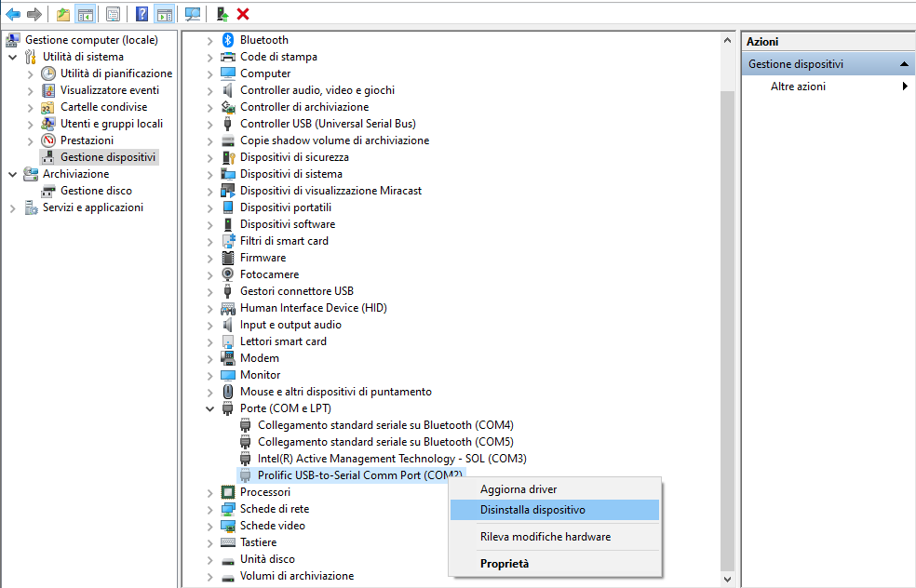The image size is (916, 588).
Task: Click the Filtri di smart card icon
Action: click(228, 241)
